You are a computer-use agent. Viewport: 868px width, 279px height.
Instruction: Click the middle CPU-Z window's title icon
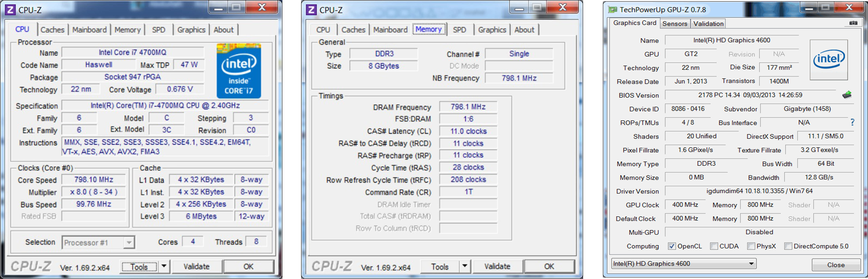click(x=311, y=9)
